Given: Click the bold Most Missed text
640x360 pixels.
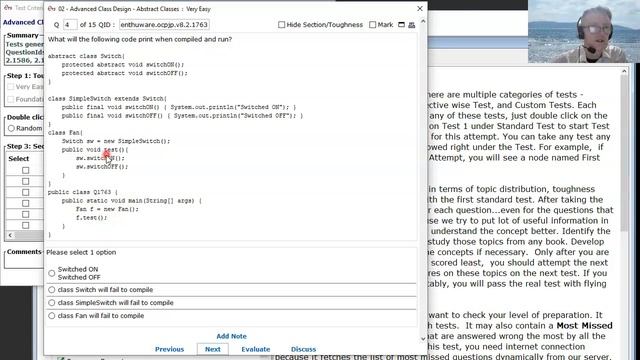Looking at the screenshot, I should click(x=584, y=326).
